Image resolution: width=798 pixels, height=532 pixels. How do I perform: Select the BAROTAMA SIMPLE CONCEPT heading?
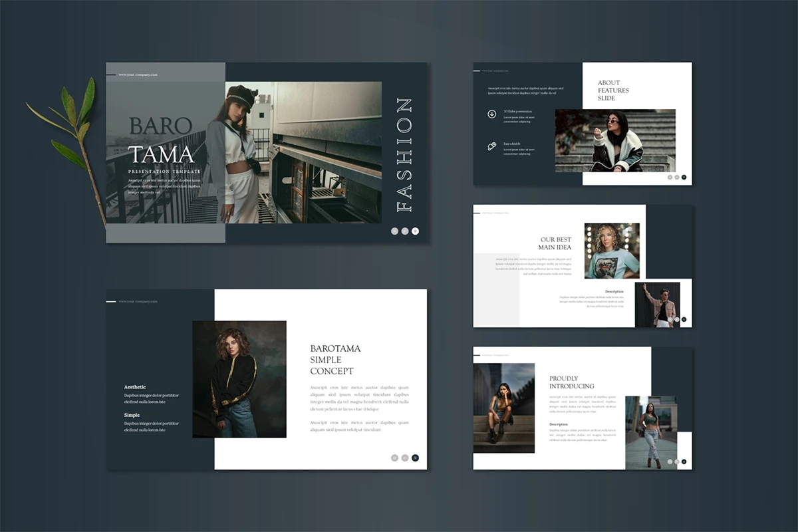(x=336, y=360)
